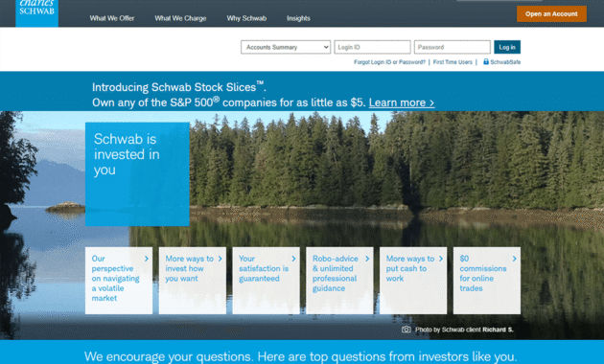
Task: Focus the Login ID field
Action: point(372,47)
